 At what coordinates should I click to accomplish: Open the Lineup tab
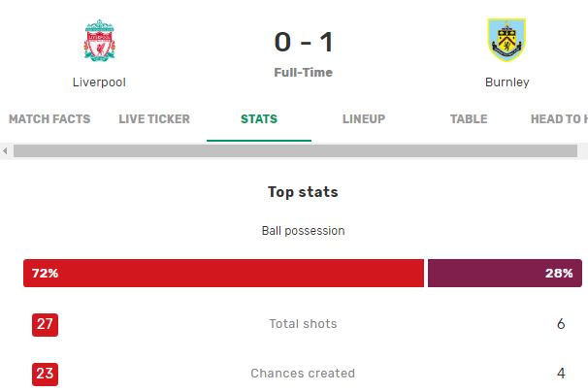[x=364, y=119]
